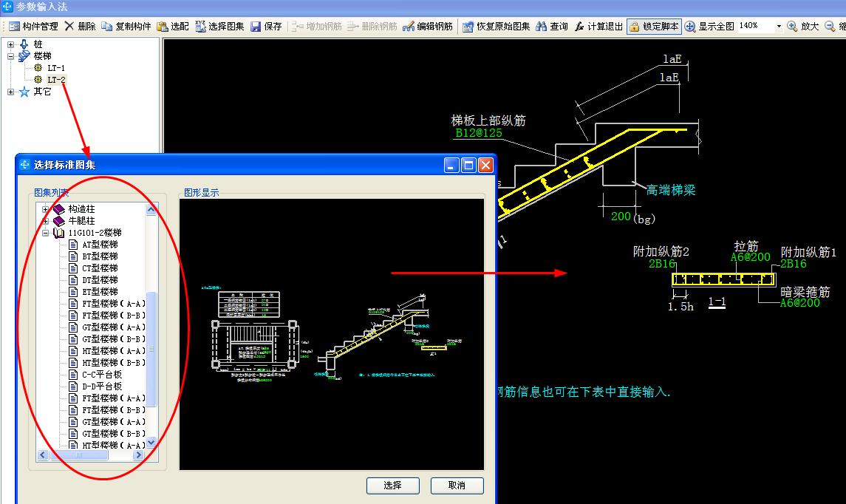This screenshot has width=846, height=504.
Task: Click the 取消 button in the dialog
Action: point(457,486)
